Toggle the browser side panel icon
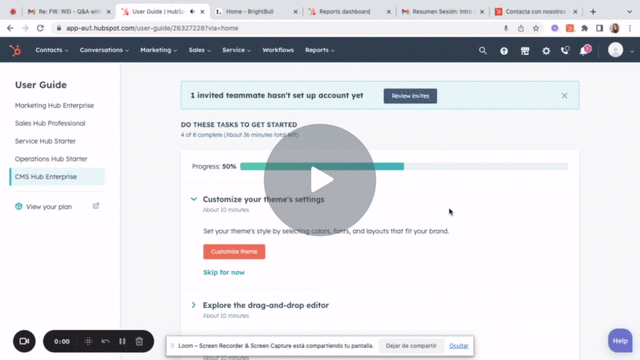Image resolution: width=640 pixels, height=360 pixels. pos(599,28)
